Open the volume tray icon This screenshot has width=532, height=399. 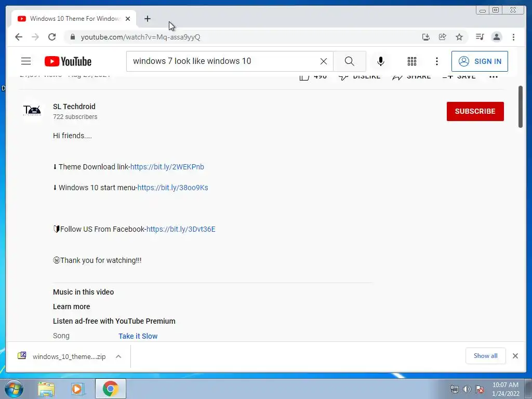click(x=467, y=389)
